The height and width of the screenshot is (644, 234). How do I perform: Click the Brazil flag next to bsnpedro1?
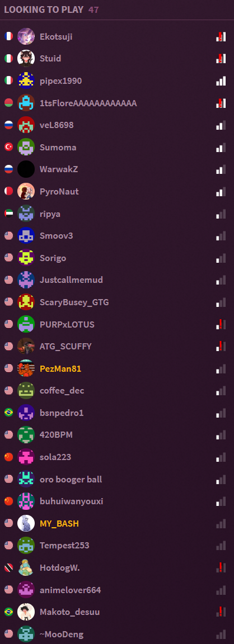(x=8, y=413)
